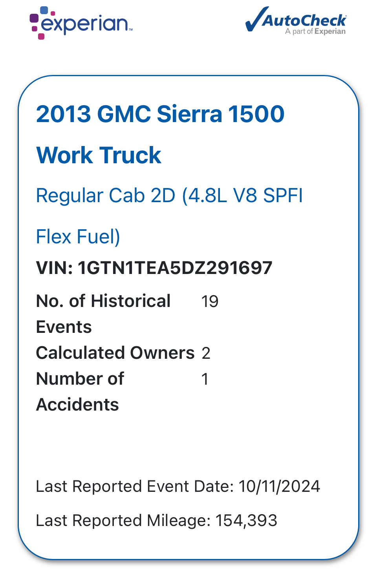Click the historical events value 19
This screenshot has height=588, width=377.
pos(210,301)
